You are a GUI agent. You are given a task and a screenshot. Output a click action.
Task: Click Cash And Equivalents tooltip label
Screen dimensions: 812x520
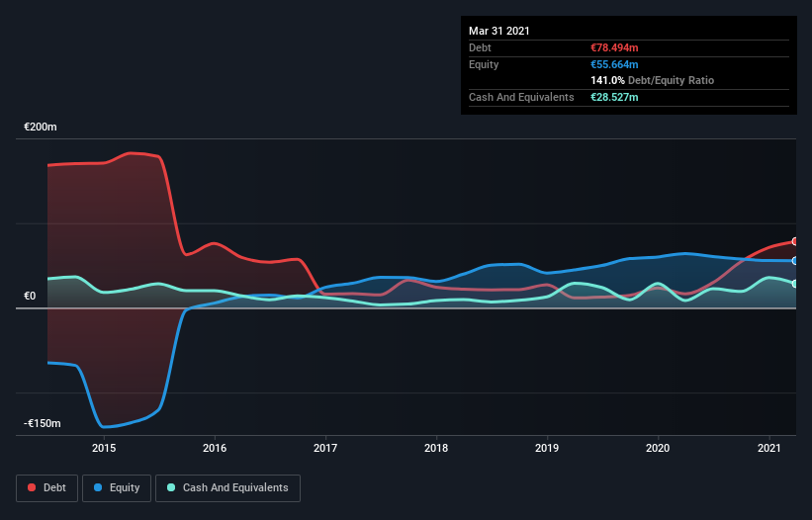521,97
